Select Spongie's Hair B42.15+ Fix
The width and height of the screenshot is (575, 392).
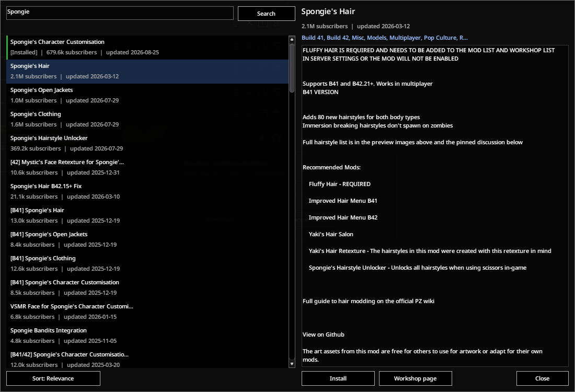[147, 191]
